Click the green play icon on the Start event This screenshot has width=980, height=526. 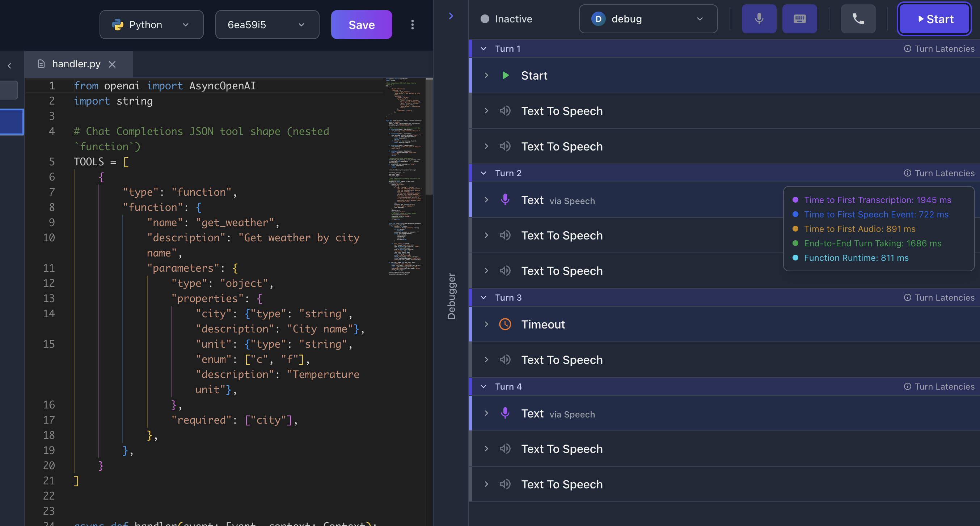(505, 75)
